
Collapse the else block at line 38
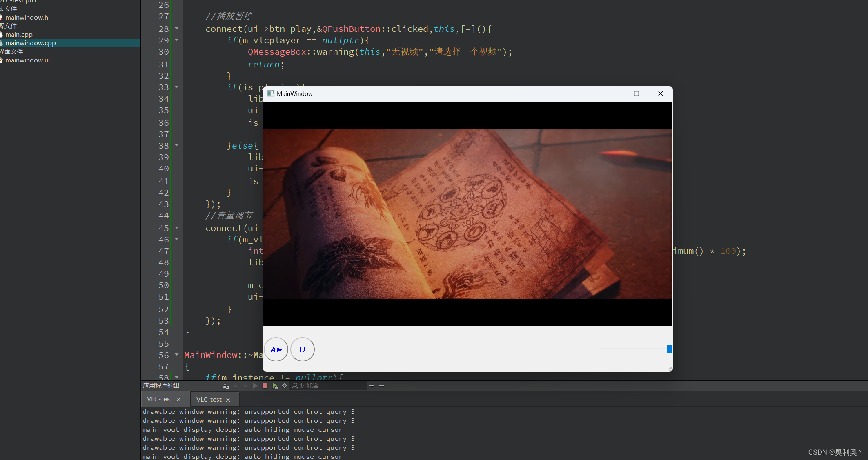pos(176,145)
